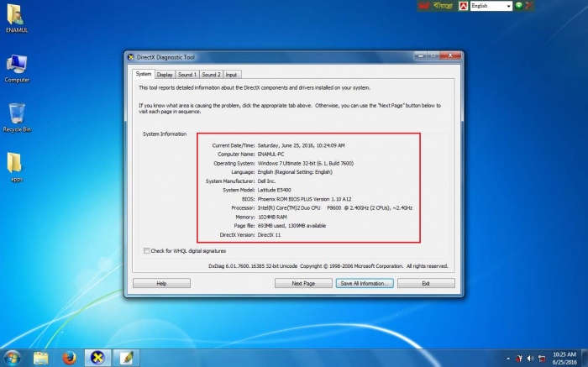588x367 pixels.
Task: Click the 'DirectX 11' version value
Action: pos(269,235)
